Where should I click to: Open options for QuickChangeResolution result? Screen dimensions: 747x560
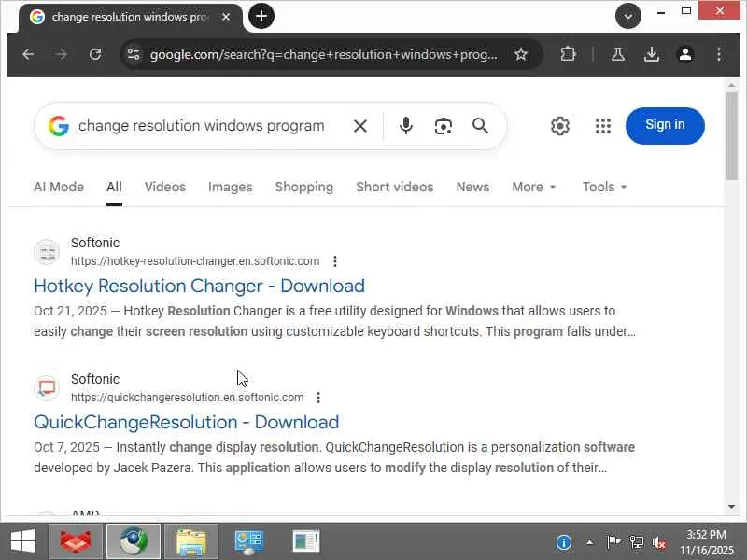click(318, 398)
